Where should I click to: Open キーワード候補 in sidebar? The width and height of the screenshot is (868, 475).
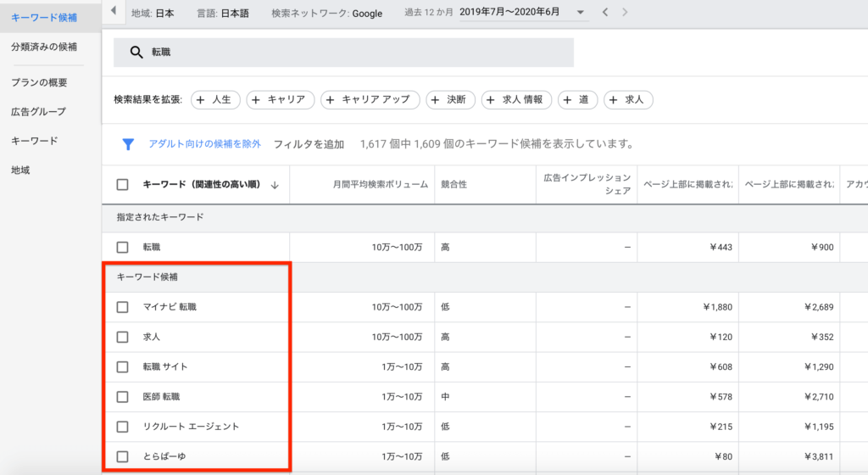click(44, 18)
